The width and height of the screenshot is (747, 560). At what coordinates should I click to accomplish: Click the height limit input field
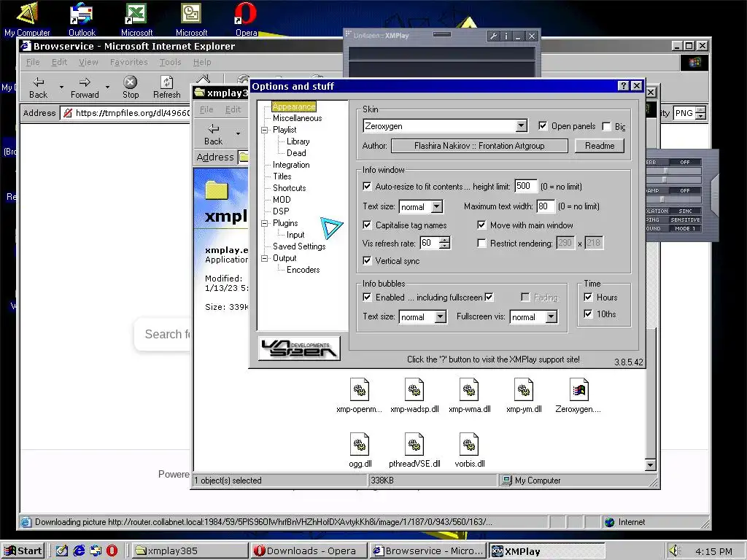click(x=526, y=186)
